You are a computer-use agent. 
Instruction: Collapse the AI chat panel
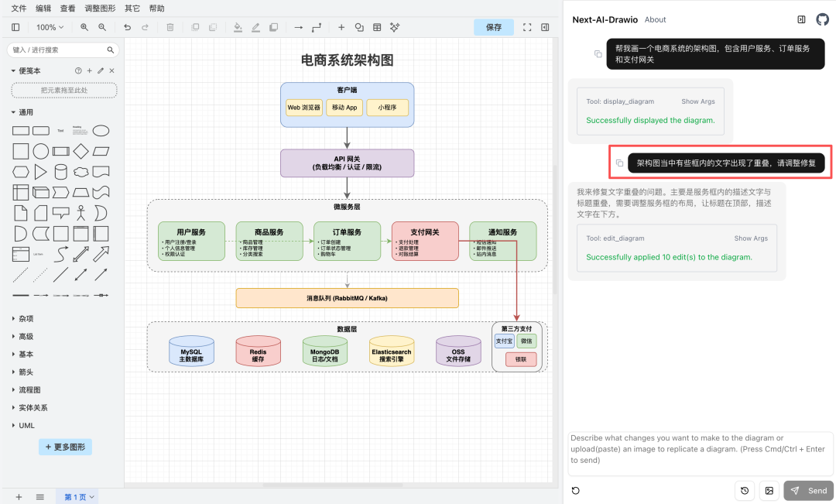pyautogui.click(x=801, y=19)
